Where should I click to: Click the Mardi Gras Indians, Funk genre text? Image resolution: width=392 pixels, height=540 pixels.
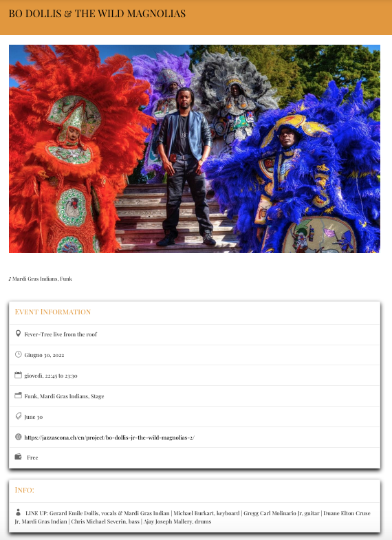point(42,279)
